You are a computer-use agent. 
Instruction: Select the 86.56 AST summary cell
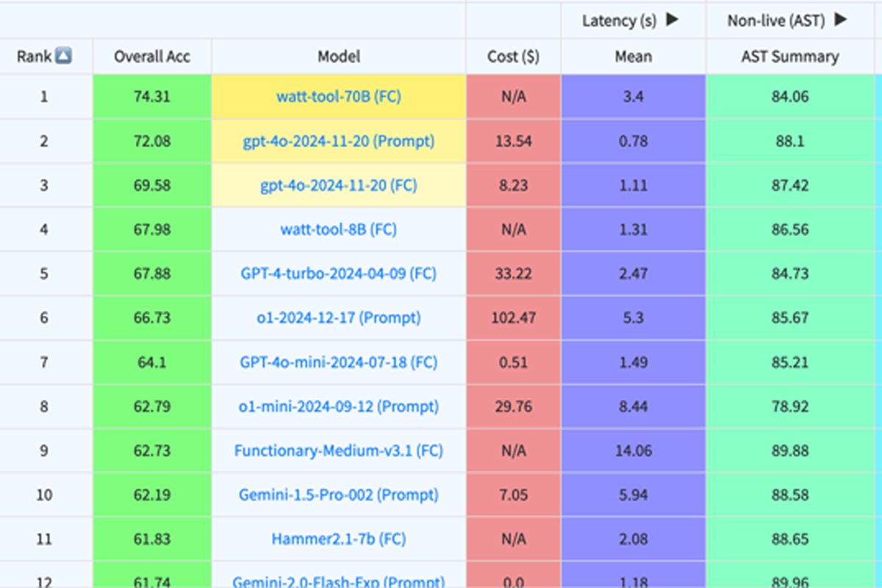click(x=790, y=229)
